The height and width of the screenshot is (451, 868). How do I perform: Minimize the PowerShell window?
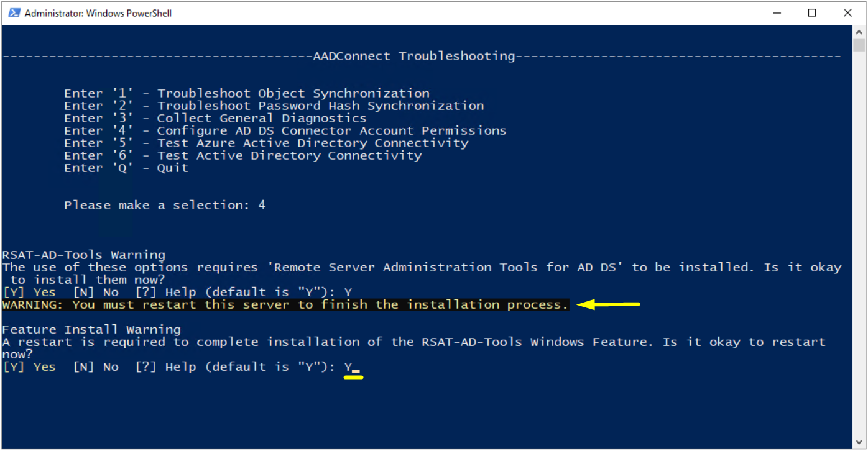pyautogui.click(x=777, y=12)
